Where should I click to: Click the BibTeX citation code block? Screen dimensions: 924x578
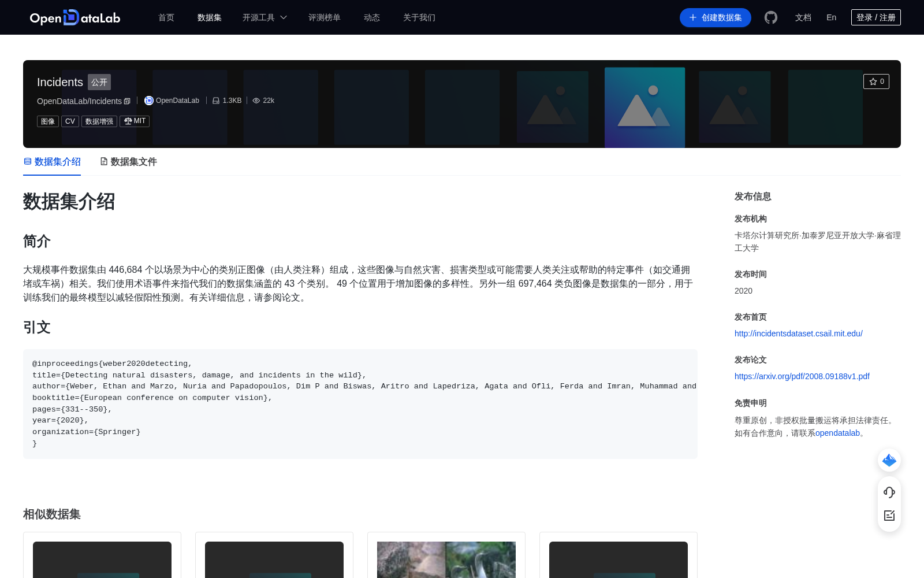point(360,403)
